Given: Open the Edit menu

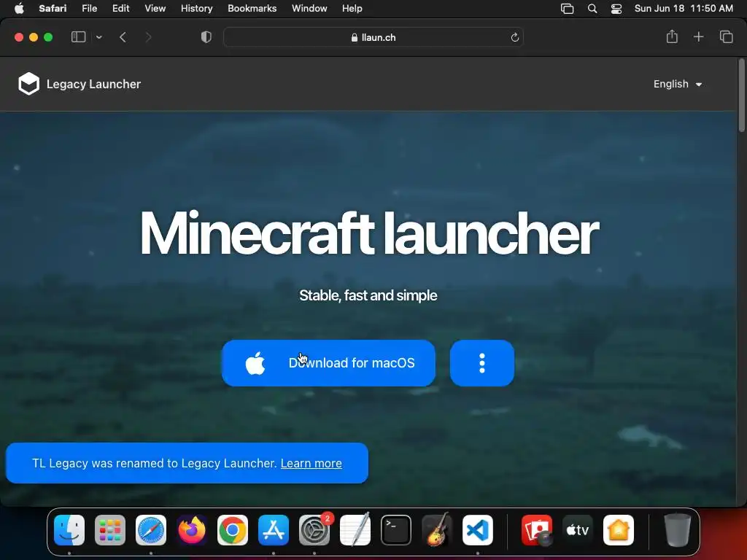Looking at the screenshot, I should coord(120,8).
